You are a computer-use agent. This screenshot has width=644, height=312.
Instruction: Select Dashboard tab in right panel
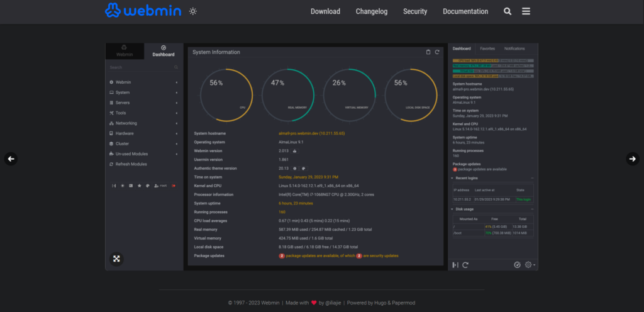tap(462, 48)
